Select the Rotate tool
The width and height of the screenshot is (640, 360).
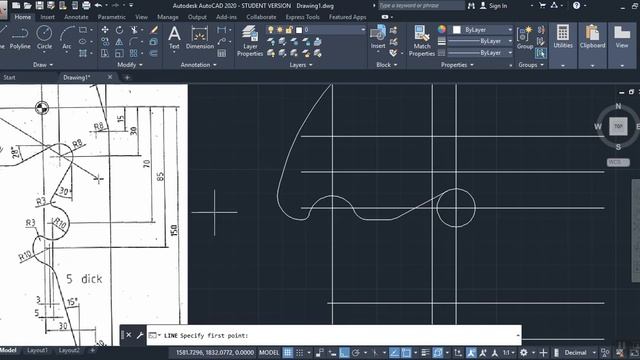(119, 30)
